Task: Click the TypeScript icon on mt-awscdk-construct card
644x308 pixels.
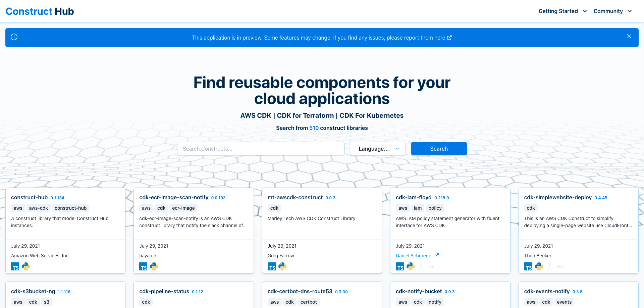Action: click(272, 267)
